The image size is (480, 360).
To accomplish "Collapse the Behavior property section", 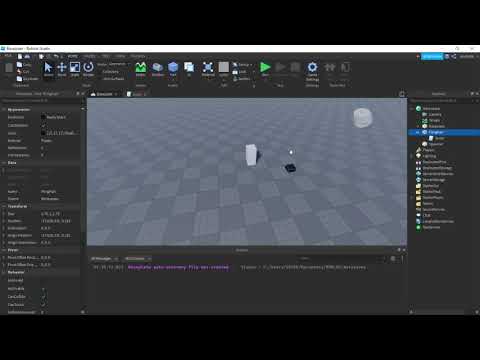I will click(4, 272).
